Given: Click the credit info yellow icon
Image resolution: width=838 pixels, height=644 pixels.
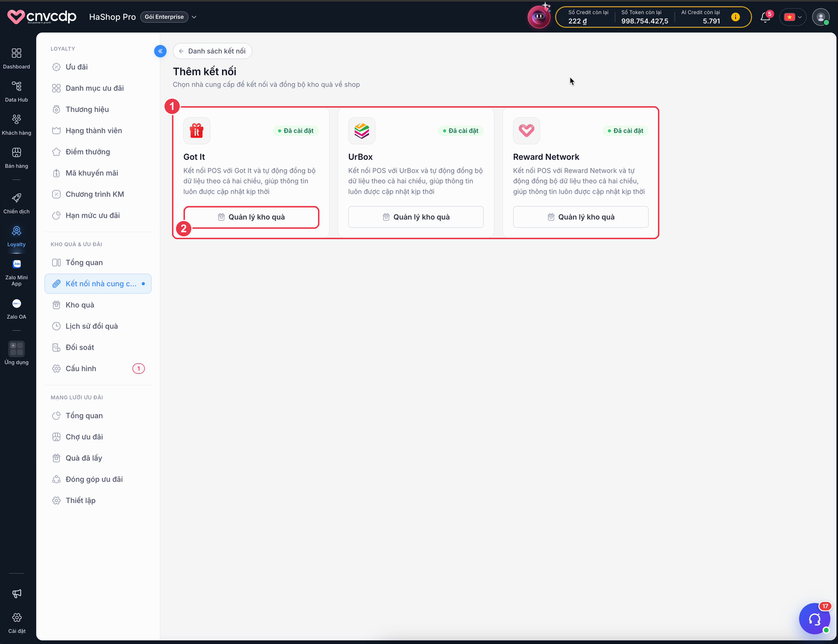Looking at the screenshot, I should click(x=735, y=17).
